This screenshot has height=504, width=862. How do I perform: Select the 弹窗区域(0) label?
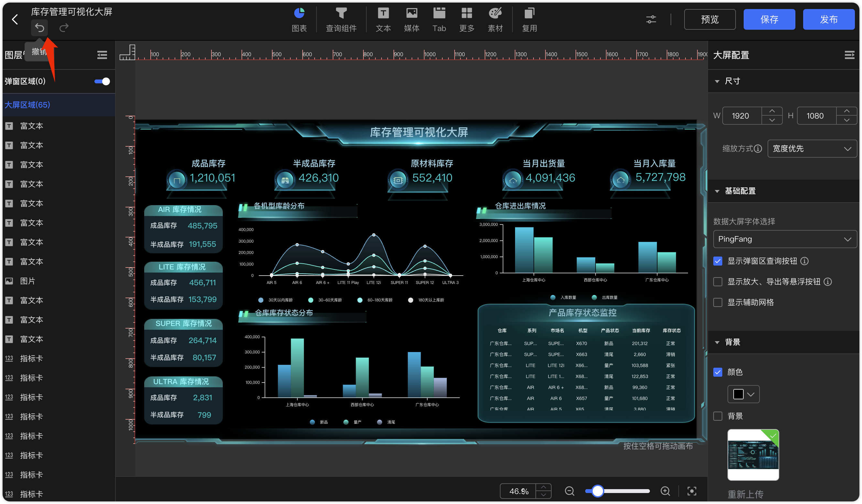(25, 81)
